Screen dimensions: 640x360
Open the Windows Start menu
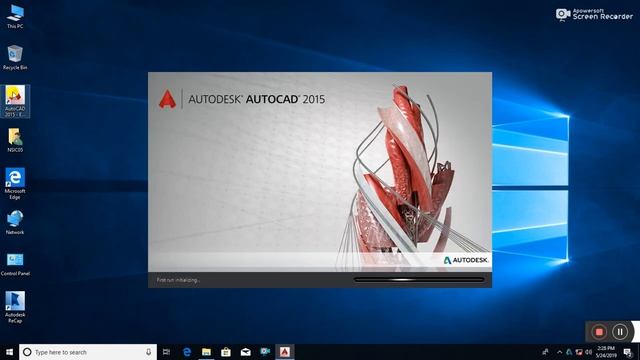coord(9,352)
